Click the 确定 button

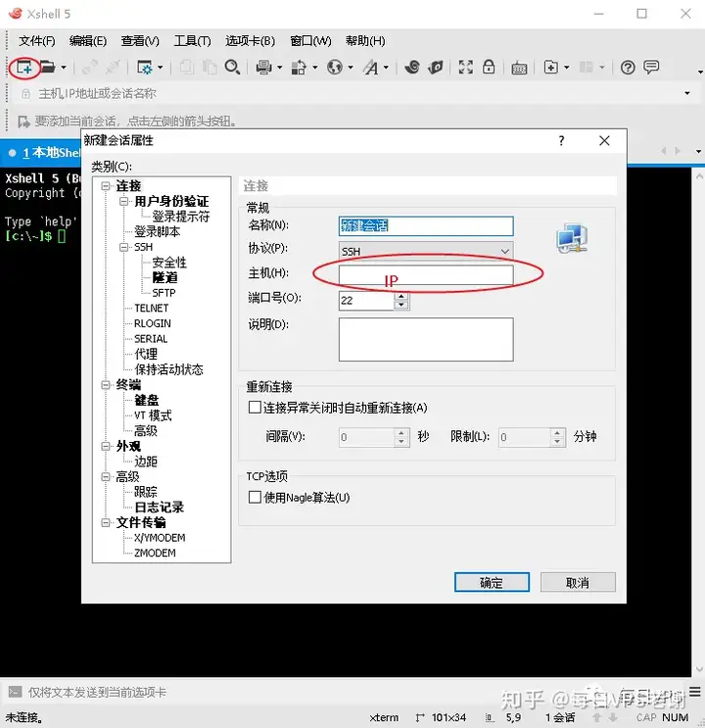pos(492,582)
